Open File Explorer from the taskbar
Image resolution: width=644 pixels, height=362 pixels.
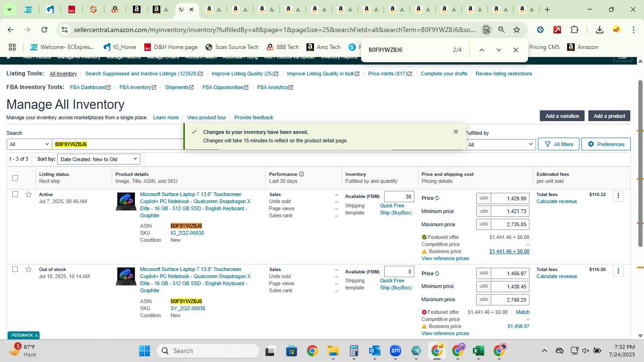(333, 351)
